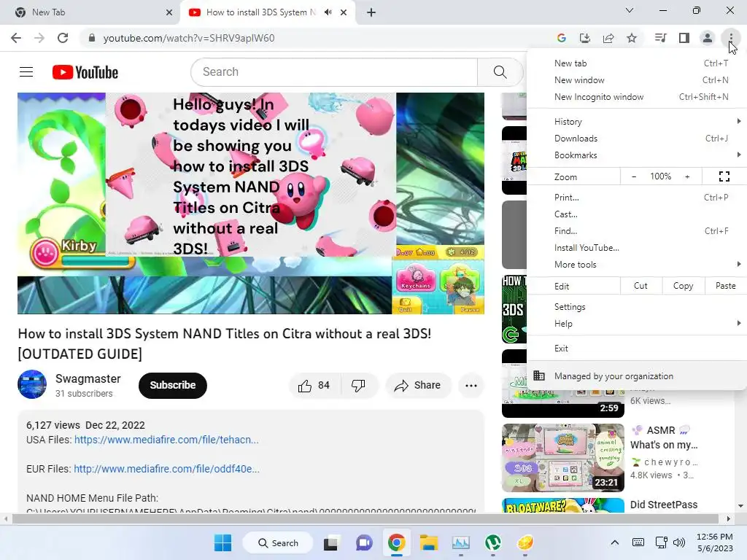
Task: Click the address bar URL
Action: pyautogui.click(x=189, y=38)
